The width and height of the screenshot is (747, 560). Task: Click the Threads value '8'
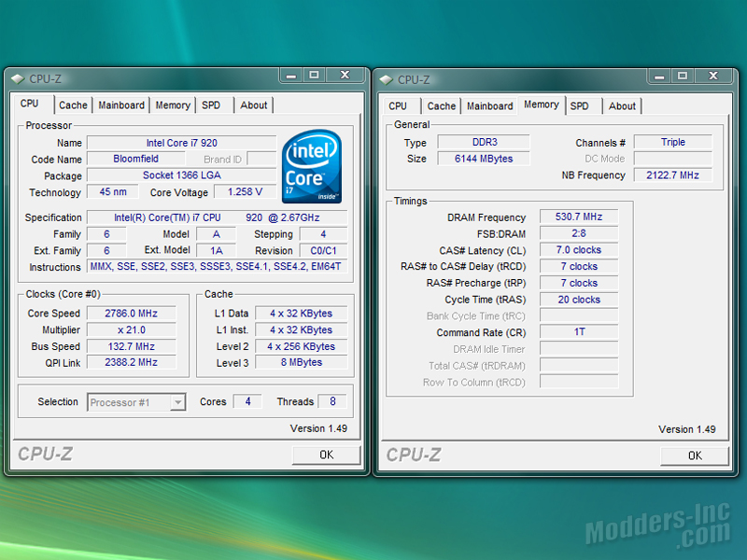coord(332,401)
